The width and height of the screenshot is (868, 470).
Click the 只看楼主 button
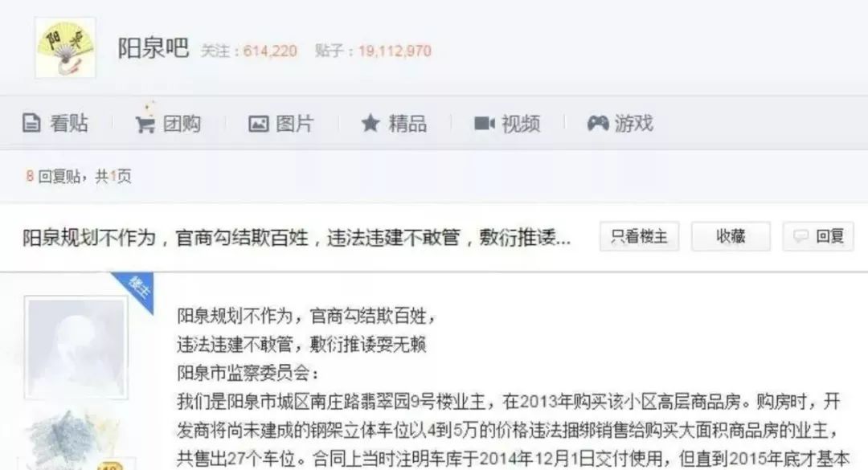click(x=640, y=236)
